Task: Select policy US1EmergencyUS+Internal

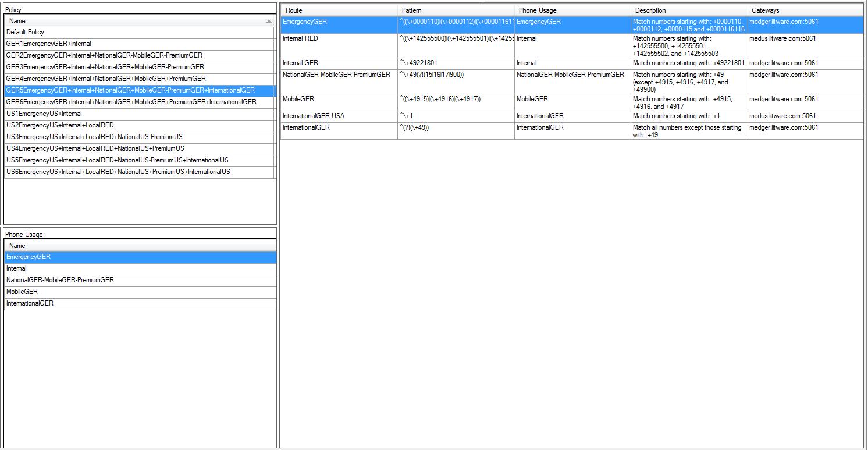Action: click(140, 114)
